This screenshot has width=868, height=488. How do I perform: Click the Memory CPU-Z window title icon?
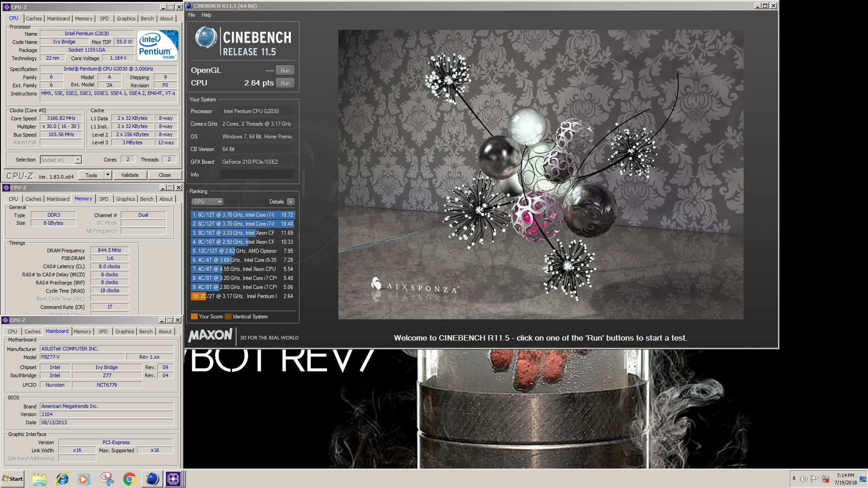[6, 188]
